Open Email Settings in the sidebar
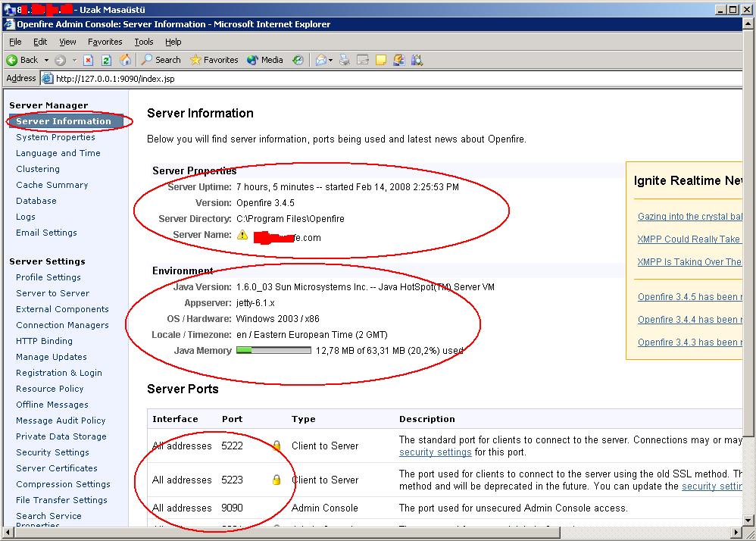This screenshot has width=756, height=541. point(46,233)
